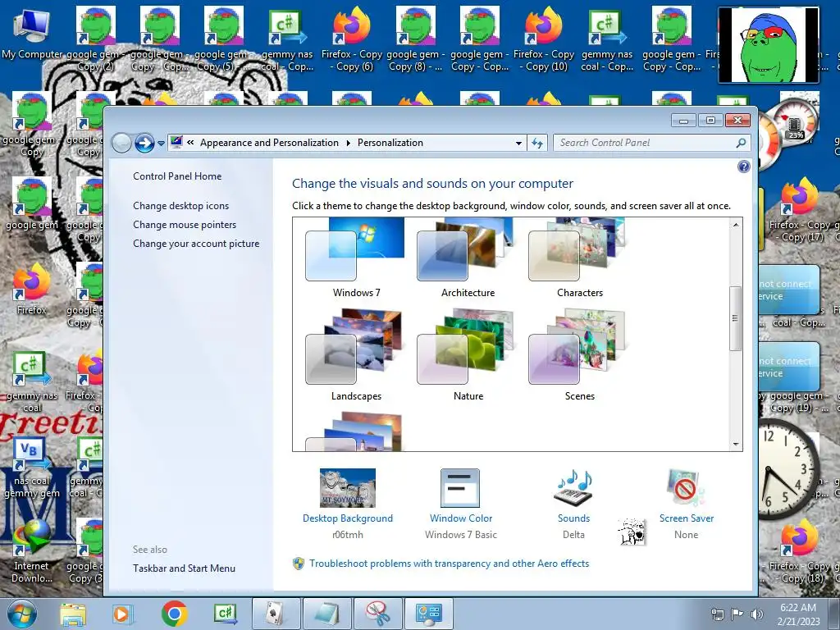Select the Firefox - Copy (6) desktop shortcut

351,39
